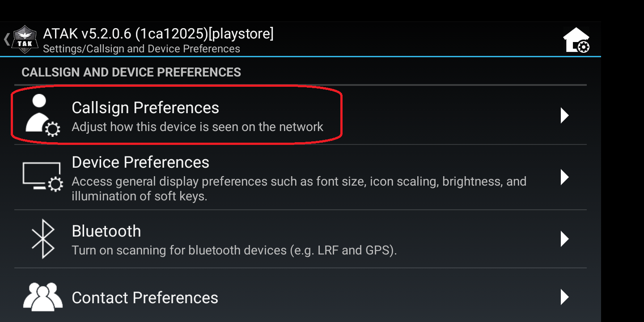This screenshot has height=322, width=644.
Task: Open the home settings icon
Action: pyautogui.click(x=576, y=40)
